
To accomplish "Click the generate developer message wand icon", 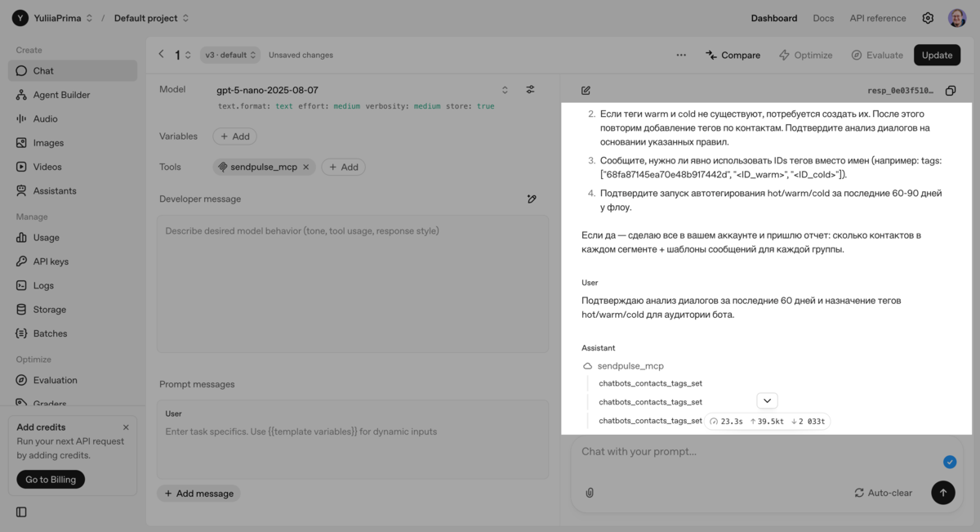I will click(x=532, y=199).
